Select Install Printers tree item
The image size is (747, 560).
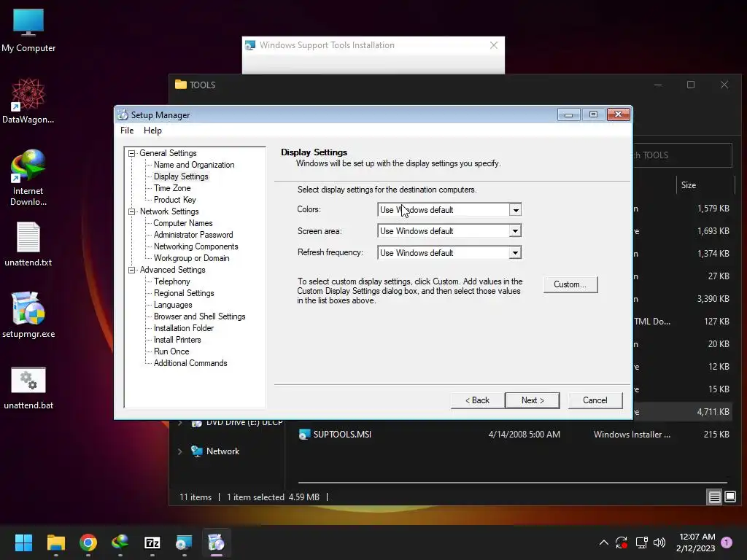point(177,340)
